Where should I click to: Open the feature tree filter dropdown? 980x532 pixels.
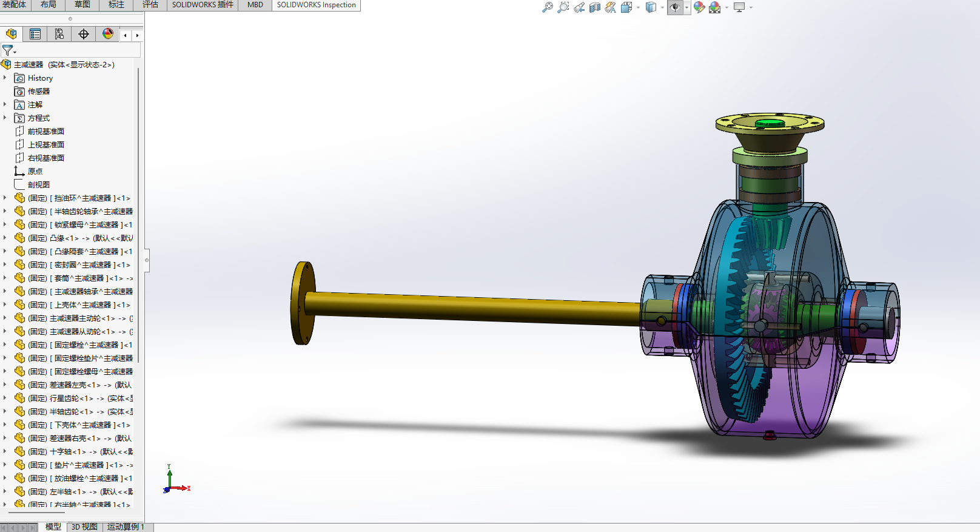tap(9, 50)
